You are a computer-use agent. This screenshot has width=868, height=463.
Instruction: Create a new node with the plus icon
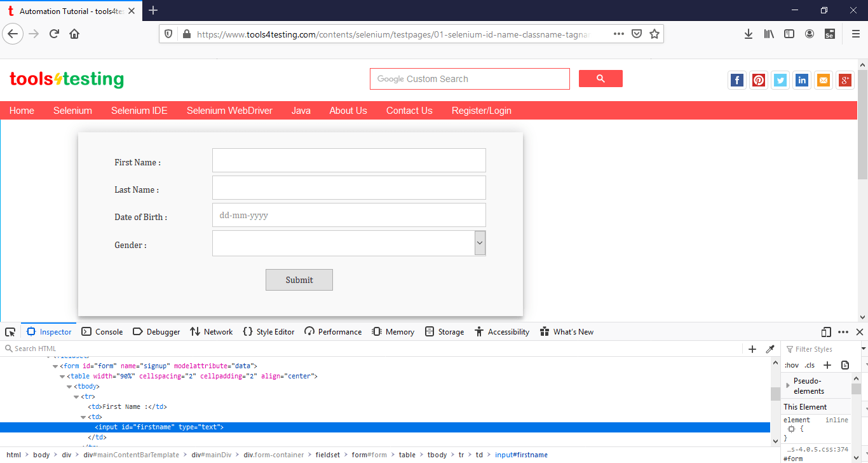point(752,349)
